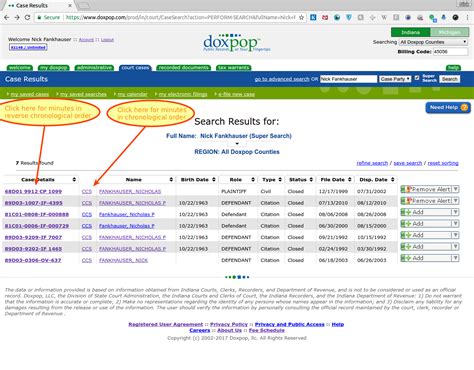474x370 pixels.
Task: Click Add for case 81C01-0006-IF-000729
Action: (426, 224)
